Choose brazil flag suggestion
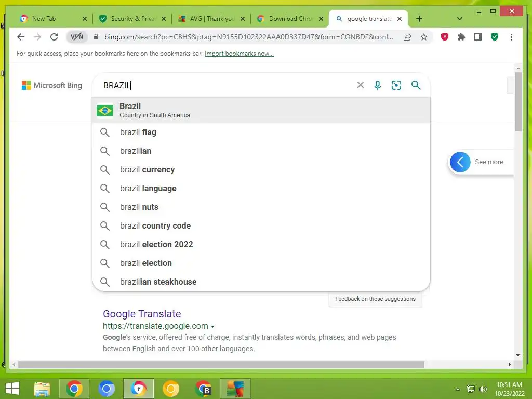532x399 pixels. point(261,132)
